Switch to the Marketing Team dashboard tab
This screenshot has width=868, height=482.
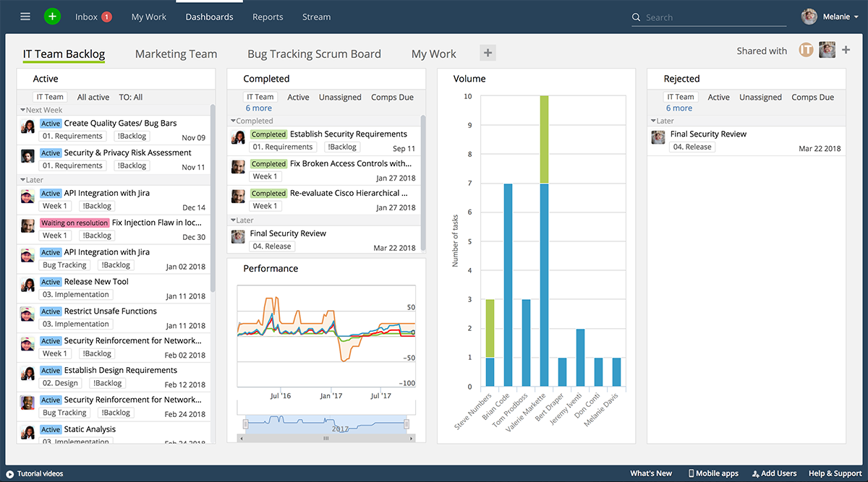pos(176,53)
